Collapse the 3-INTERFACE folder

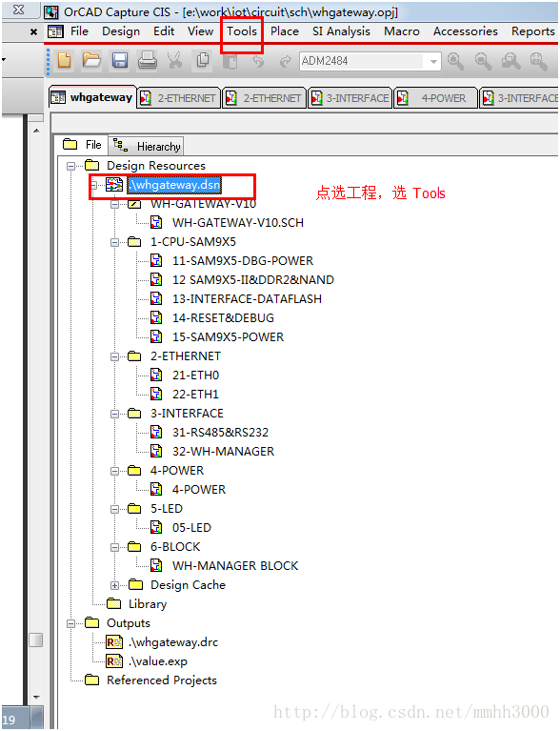click(x=114, y=414)
